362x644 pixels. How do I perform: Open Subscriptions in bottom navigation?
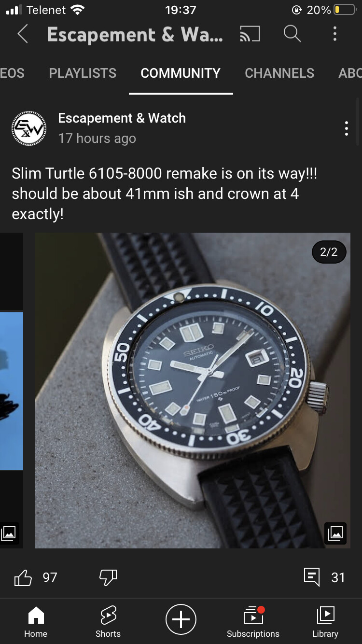(x=253, y=622)
